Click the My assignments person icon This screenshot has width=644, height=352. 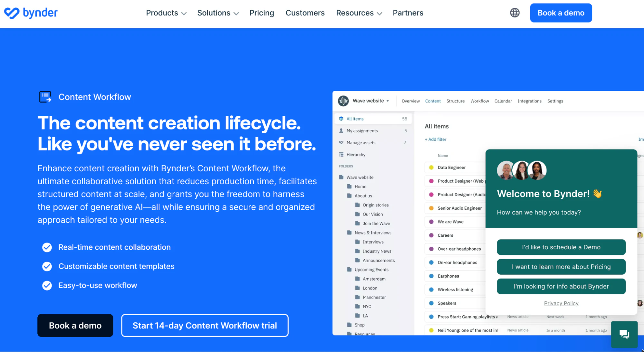click(341, 131)
